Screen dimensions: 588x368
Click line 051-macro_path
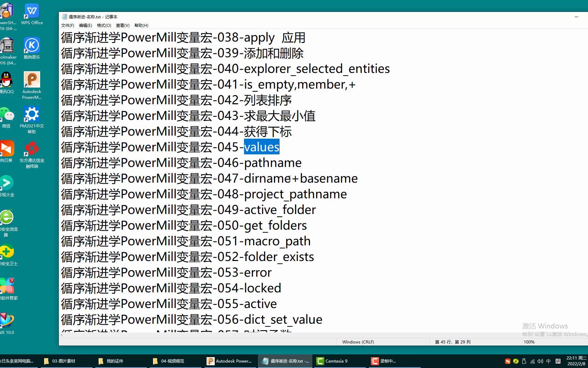(186, 241)
